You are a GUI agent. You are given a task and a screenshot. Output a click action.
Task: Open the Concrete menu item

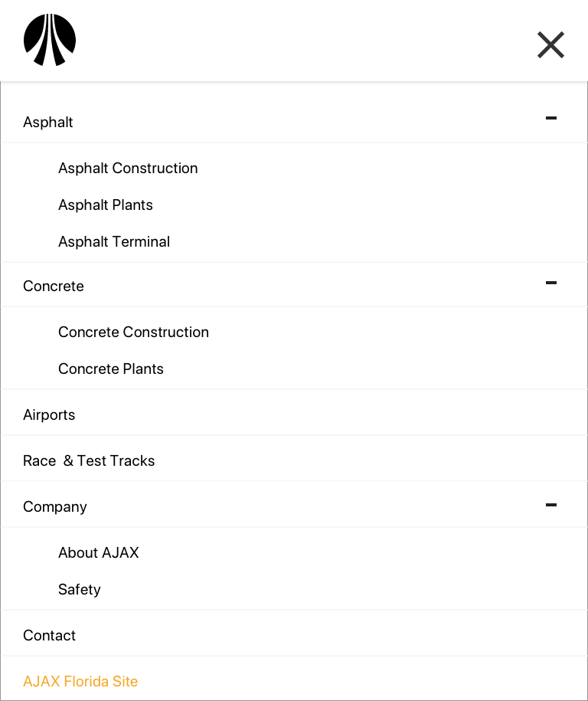(53, 286)
